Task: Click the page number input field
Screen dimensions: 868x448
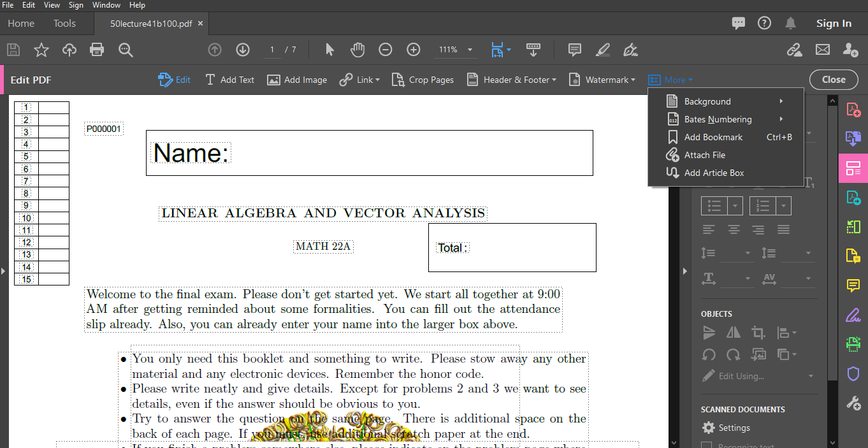Action: pyautogui.click(x=272, y=50)
